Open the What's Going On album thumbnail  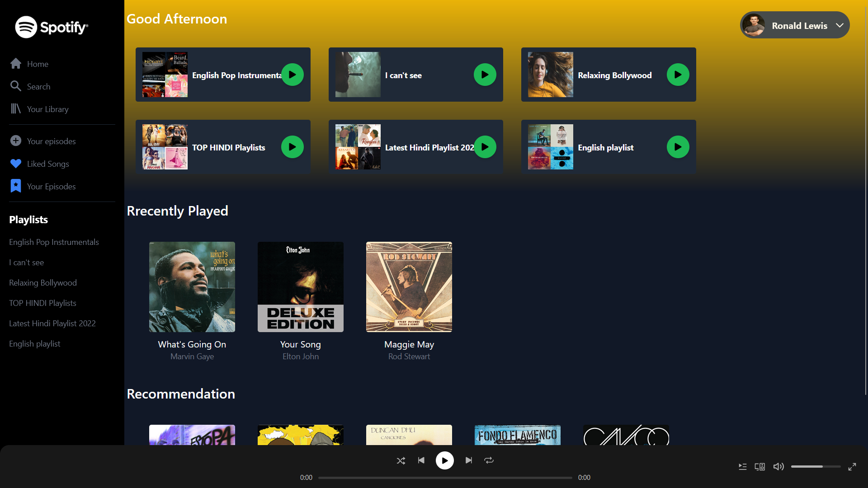pyautogui.click(x=192, y=286)
